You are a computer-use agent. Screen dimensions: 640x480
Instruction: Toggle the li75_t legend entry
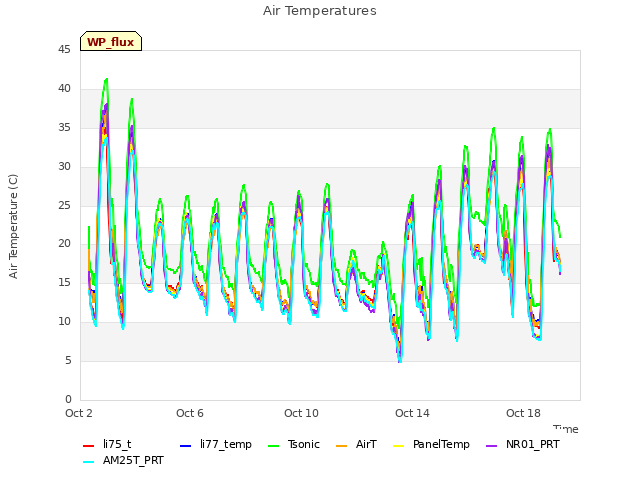coord(107,444)
